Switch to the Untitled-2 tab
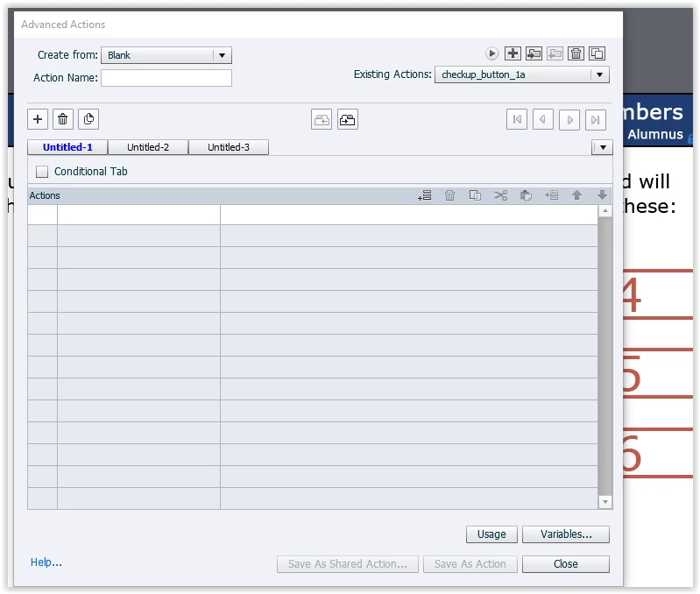 click(148, 147)
